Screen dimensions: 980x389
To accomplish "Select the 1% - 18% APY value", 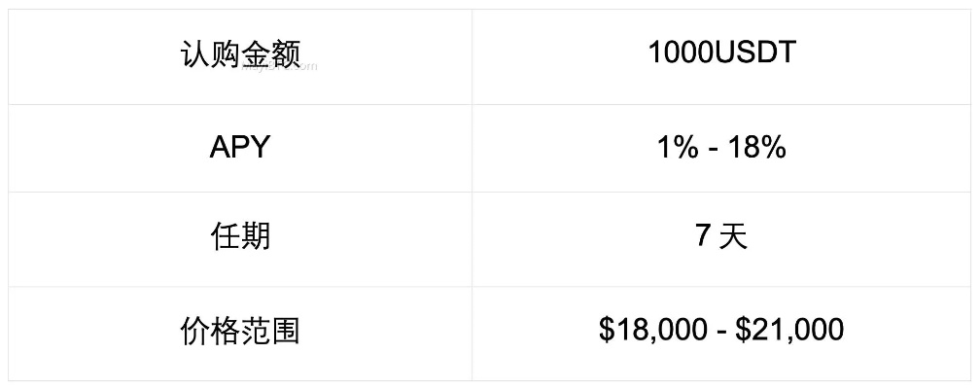I will [x=721, y=148].
